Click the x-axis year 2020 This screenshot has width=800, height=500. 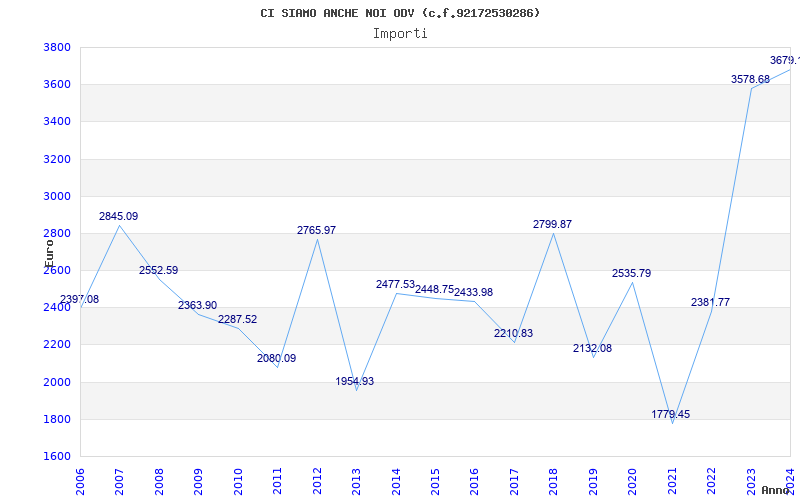pyautogui.click(x=633, y=482)
